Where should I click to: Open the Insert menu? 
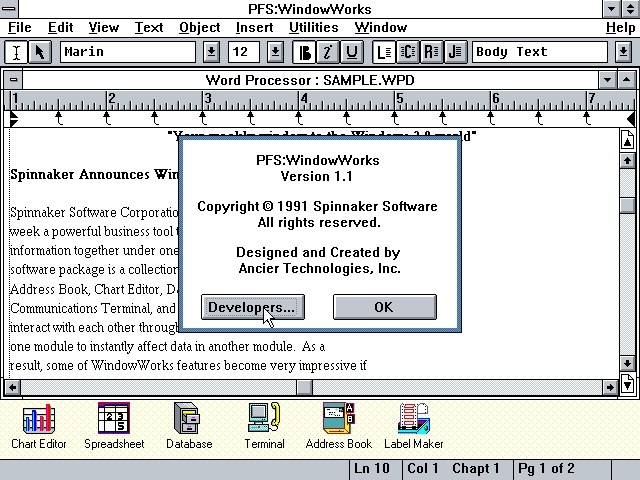pos(254,27)
